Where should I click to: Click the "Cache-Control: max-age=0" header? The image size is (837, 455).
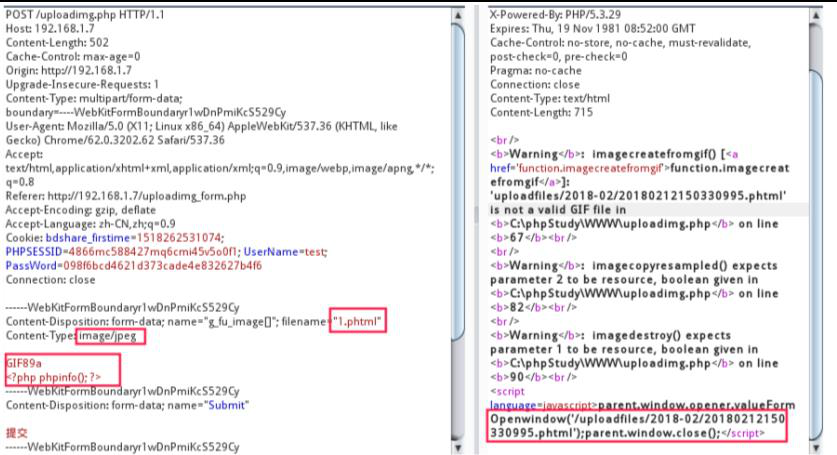pyautogui.click(x=73, y=56)
